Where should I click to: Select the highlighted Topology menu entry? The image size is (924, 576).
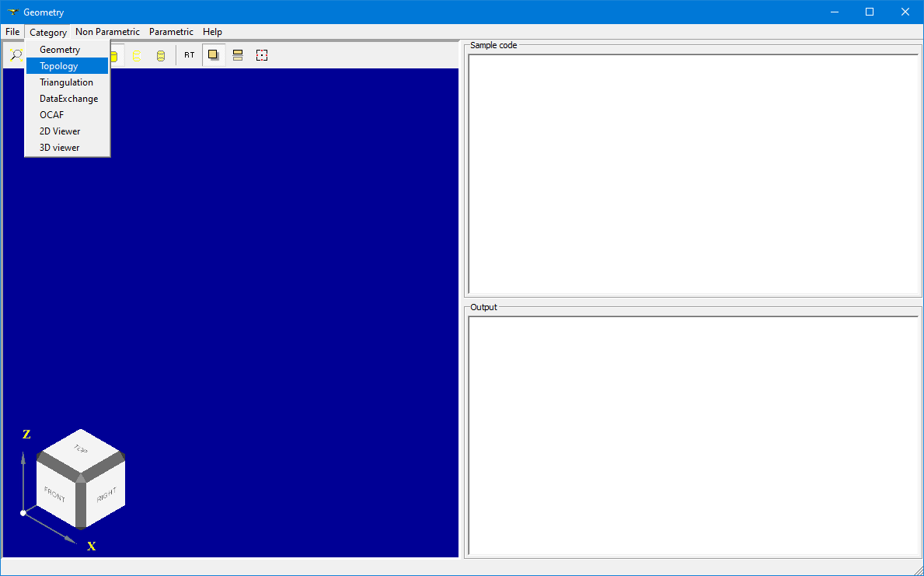click(59, 66)
